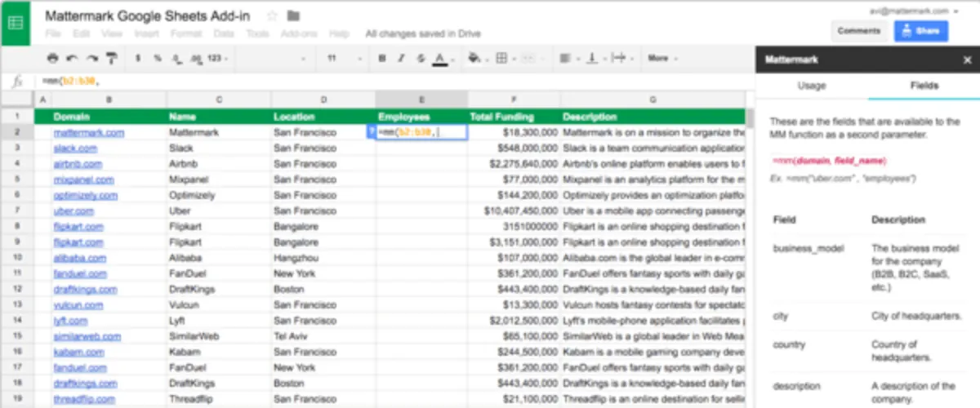This screenshot has height=408, width=980.
Task: Open the Add-ons menu
Action: pyautogui.click(x=298, y=34)
